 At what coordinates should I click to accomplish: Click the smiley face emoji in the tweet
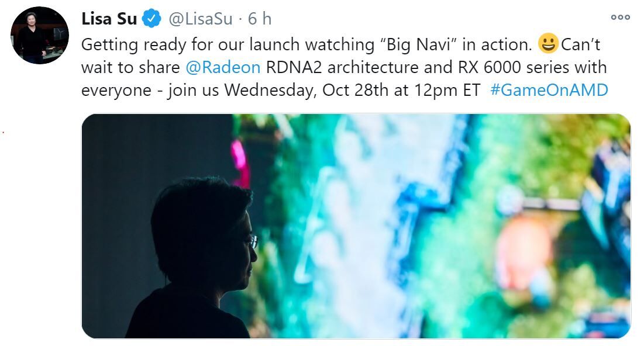548,43
